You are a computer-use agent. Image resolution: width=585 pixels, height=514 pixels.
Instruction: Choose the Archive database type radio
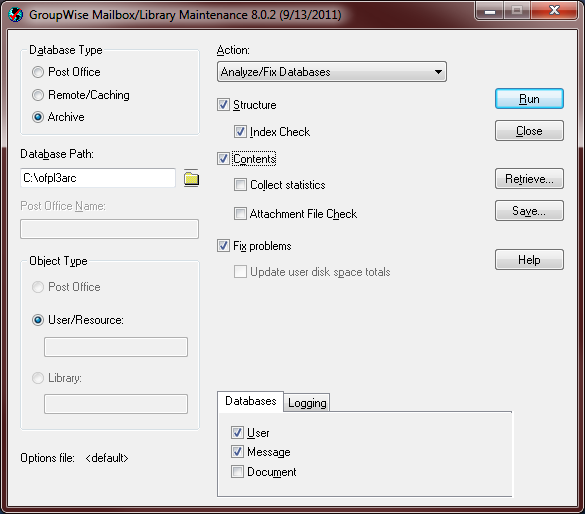[x=38, y=117]
